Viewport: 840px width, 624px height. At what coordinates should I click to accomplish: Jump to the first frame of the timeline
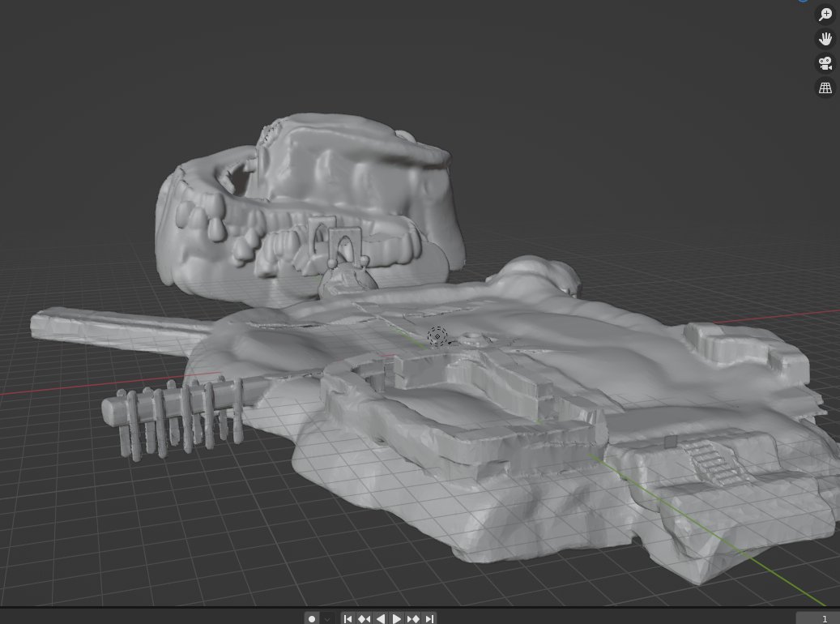point(348,618)
